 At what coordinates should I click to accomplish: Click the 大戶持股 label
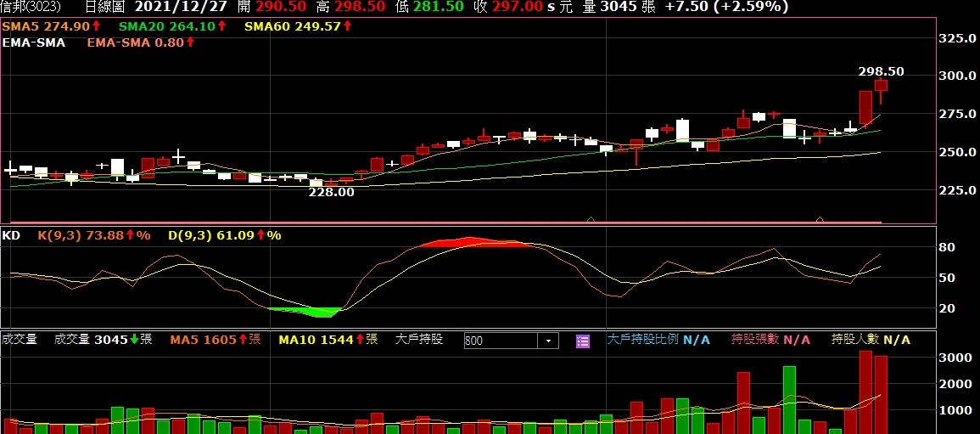click(419, 340)
